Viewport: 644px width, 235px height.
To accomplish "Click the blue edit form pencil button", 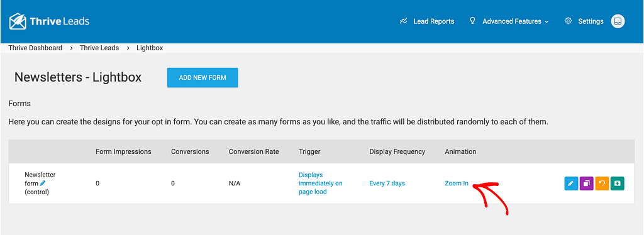I will 571,183.
